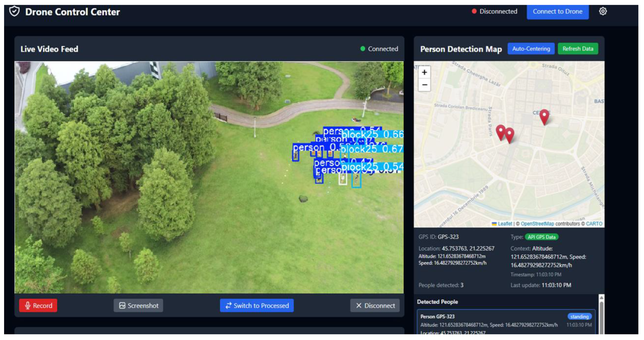Screen dimensions: 644x340
Task: Click the shield logo icon
Action: pyautogui.click(x=14, y=11)
